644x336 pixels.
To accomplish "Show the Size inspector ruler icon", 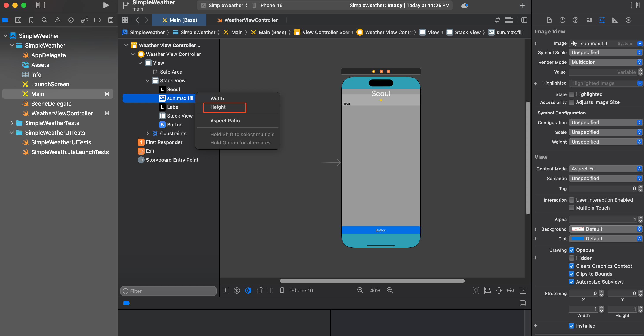I will pos(615,20).
